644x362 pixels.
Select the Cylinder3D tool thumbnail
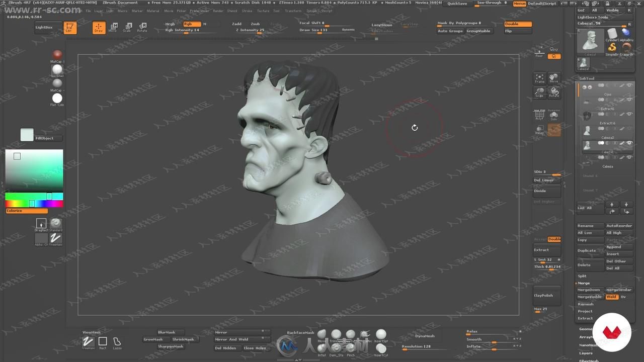[612, 34]
